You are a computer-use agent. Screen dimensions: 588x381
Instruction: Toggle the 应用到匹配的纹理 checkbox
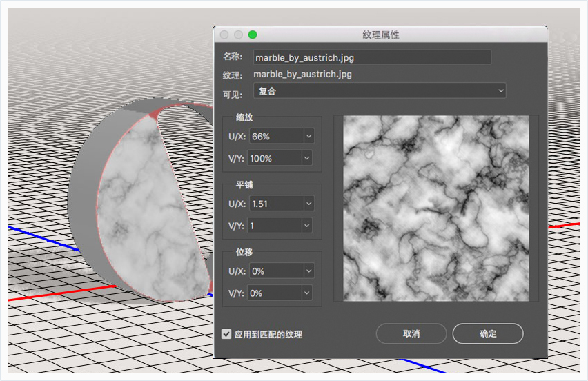(x=226, y=334)
